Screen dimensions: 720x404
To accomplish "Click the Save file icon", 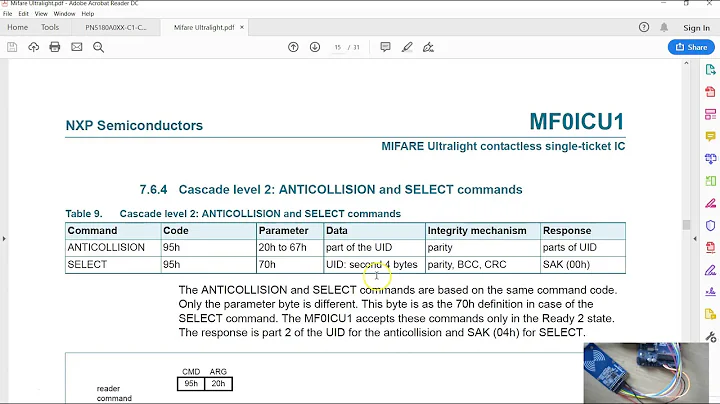I will point(12,47).
